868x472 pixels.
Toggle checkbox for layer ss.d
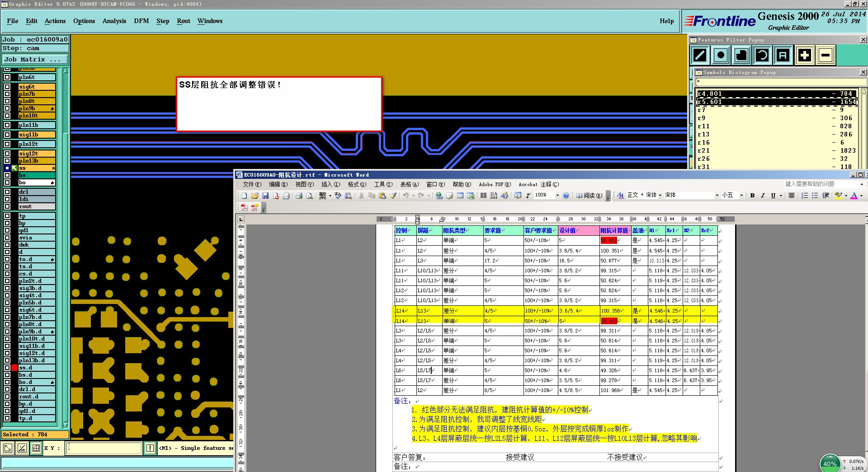coord(7,368)
